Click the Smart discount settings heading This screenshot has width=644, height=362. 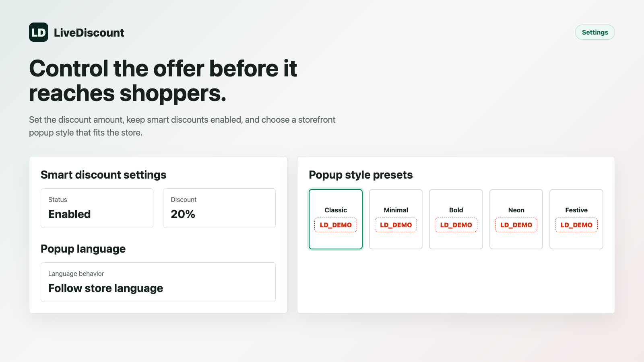click(103, 175)
